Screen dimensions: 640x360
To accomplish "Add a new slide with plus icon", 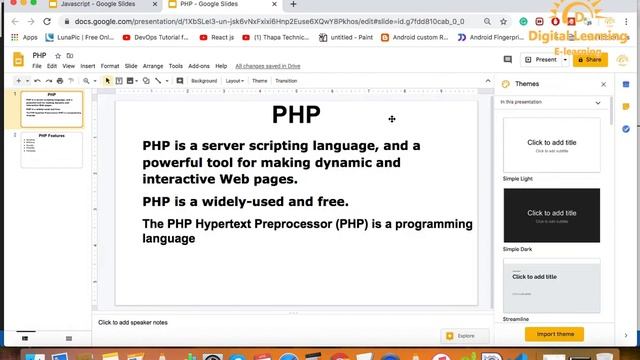I will pyautogui.click(x=18, y=81).
